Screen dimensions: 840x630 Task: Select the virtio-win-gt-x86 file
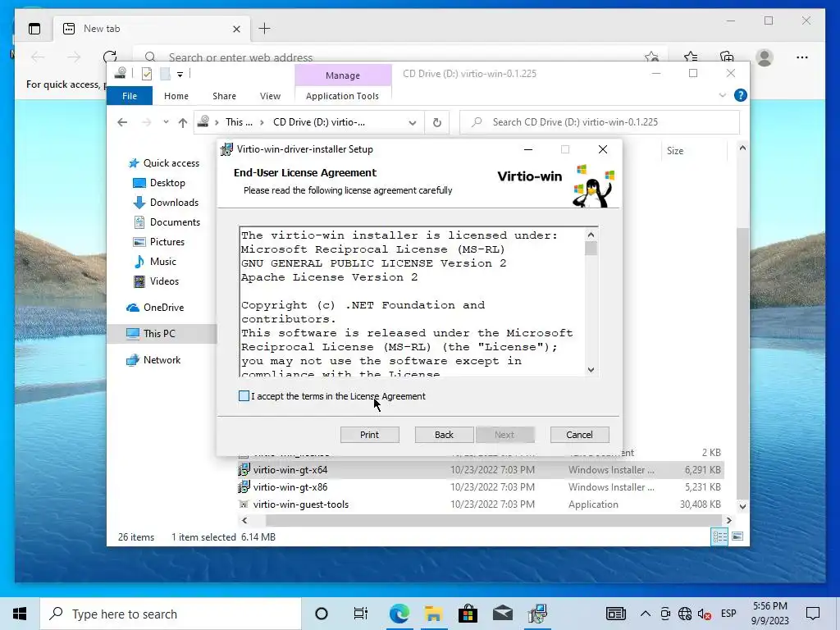pyautogui.click(x=290, y=487)
